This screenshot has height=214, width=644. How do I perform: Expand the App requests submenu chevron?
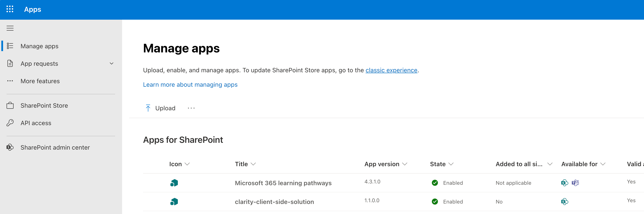pos(112,64)
